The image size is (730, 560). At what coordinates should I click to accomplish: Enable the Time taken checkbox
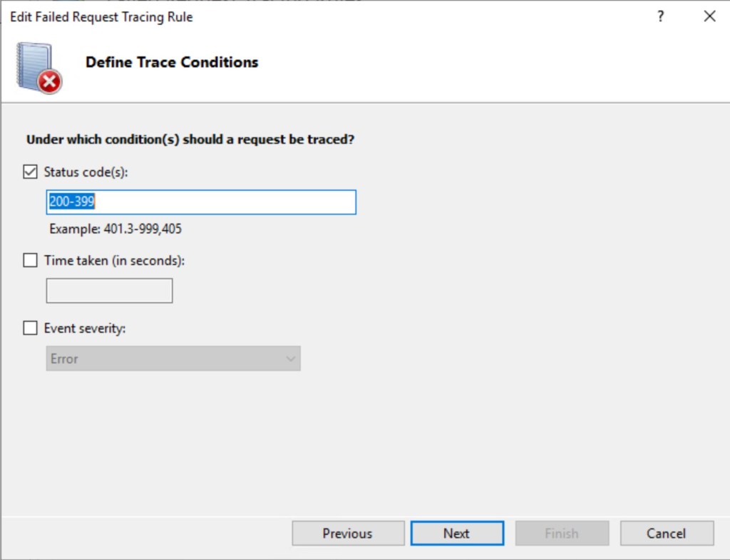pos(31,261)
